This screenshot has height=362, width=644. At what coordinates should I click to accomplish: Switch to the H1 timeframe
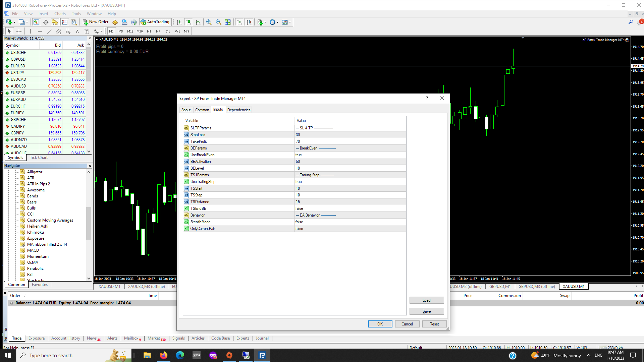pyautogui.click(x=149, y=31)
